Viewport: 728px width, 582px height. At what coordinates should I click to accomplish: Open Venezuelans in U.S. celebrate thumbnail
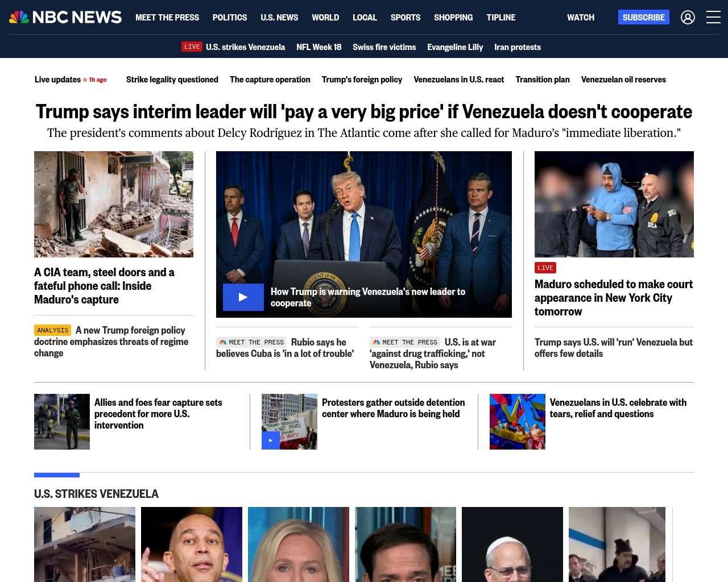point(518,422)
